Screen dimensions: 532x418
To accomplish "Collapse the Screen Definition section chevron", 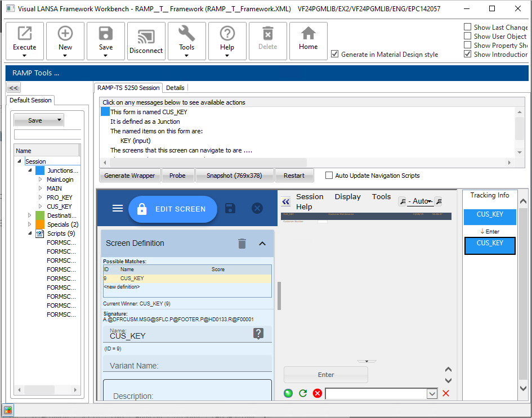I will coord(262,244).
